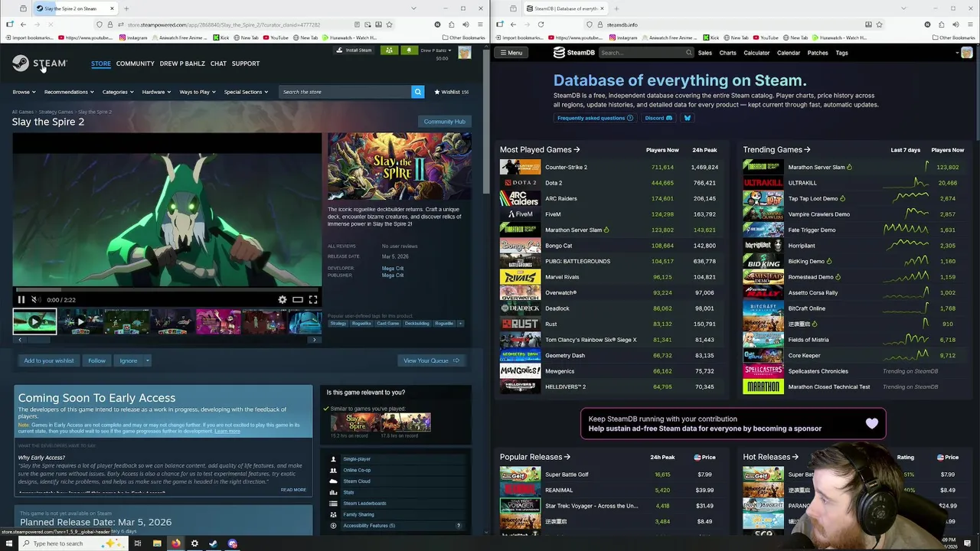The width and height of the screenshot is (980, 551).
Task: Open Drew P Bahlz account dropdown top right
Action: (436, 51)
